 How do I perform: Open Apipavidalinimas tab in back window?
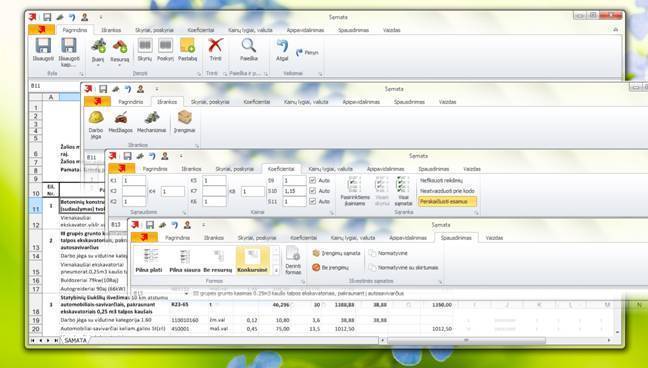305,30
